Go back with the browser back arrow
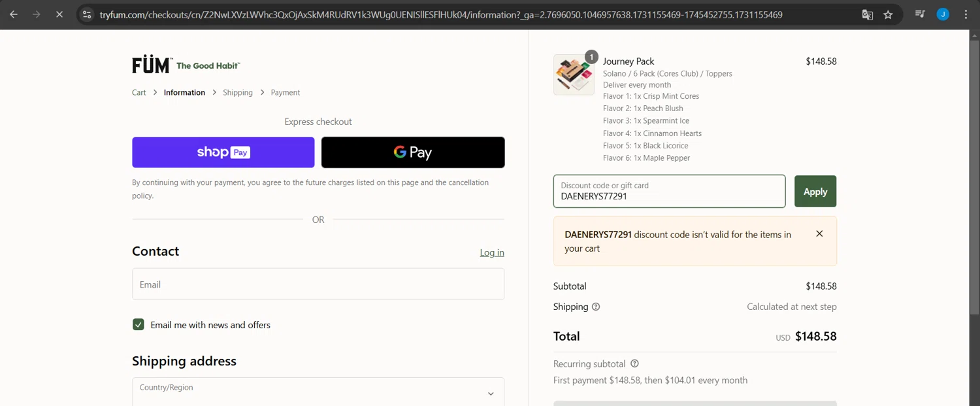This screenshot has height=406, width=980. coord(14,14)
